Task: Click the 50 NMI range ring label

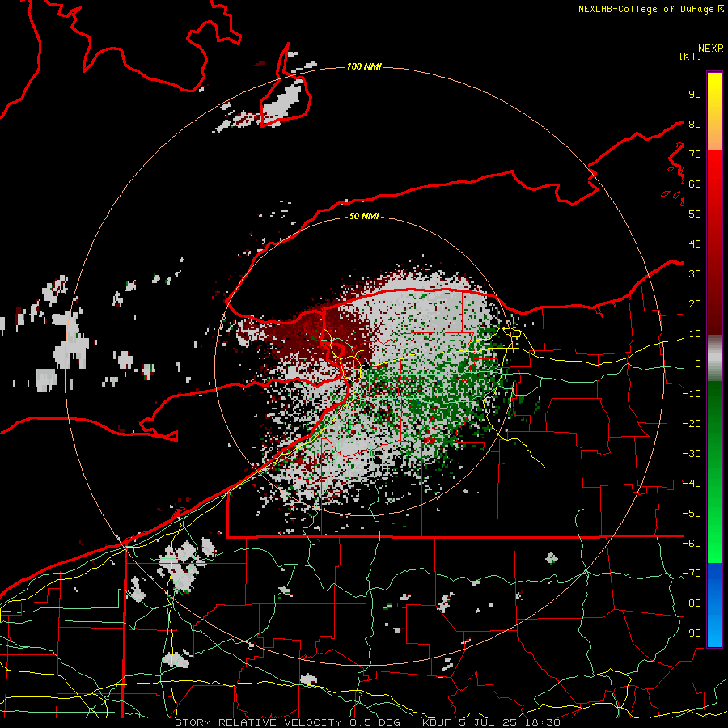Action: 364,216
